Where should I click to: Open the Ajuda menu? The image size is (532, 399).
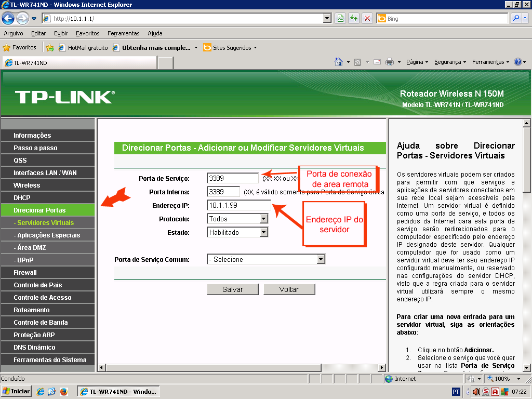[x=155, y=33]
